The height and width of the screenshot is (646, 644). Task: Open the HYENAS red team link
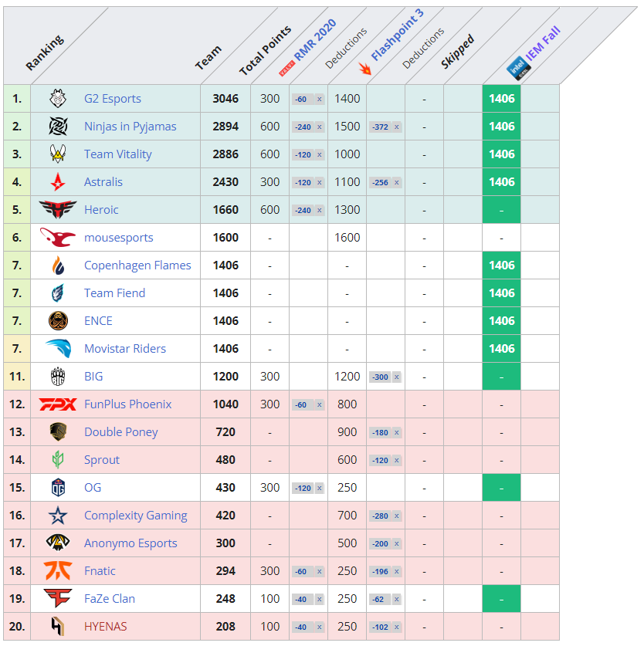click(x=106, y=626)
